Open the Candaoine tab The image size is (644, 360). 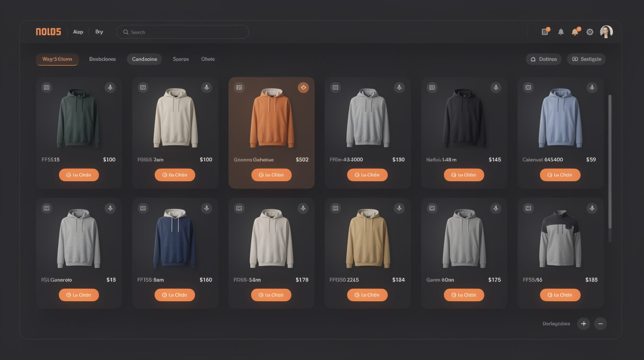[x=144, y=59]
